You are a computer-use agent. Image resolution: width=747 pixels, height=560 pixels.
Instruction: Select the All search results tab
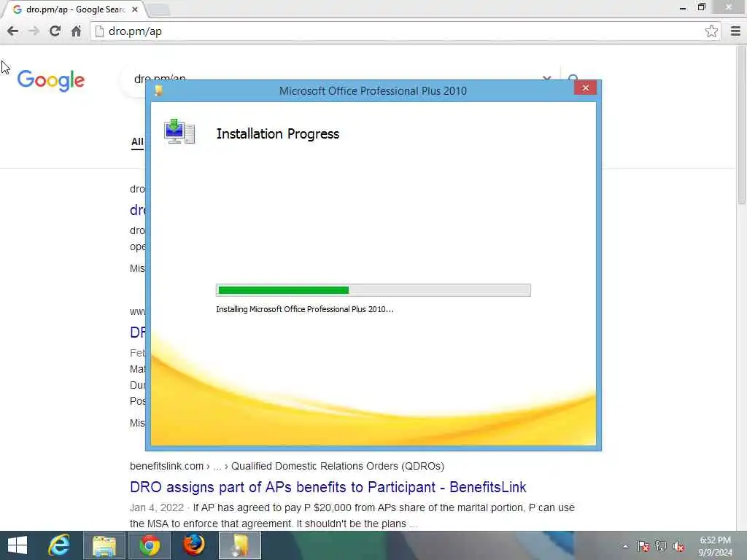point(137,141)
